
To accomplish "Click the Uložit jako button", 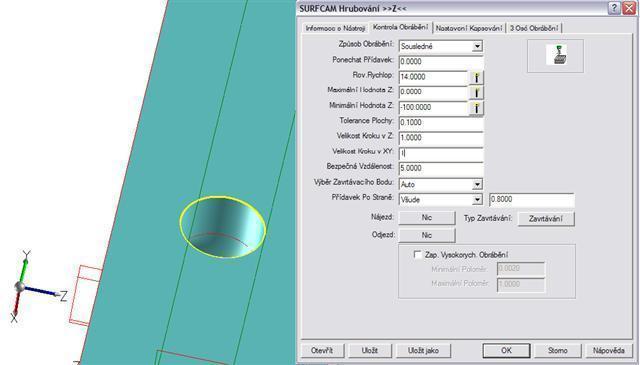I will [x=423, y=350].
